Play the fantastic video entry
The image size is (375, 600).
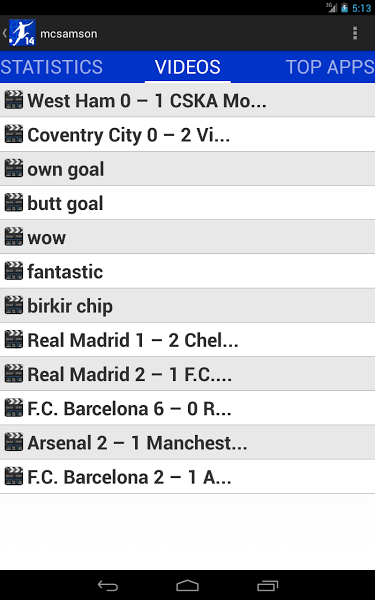pyautogui.click(x=188, y=271)
